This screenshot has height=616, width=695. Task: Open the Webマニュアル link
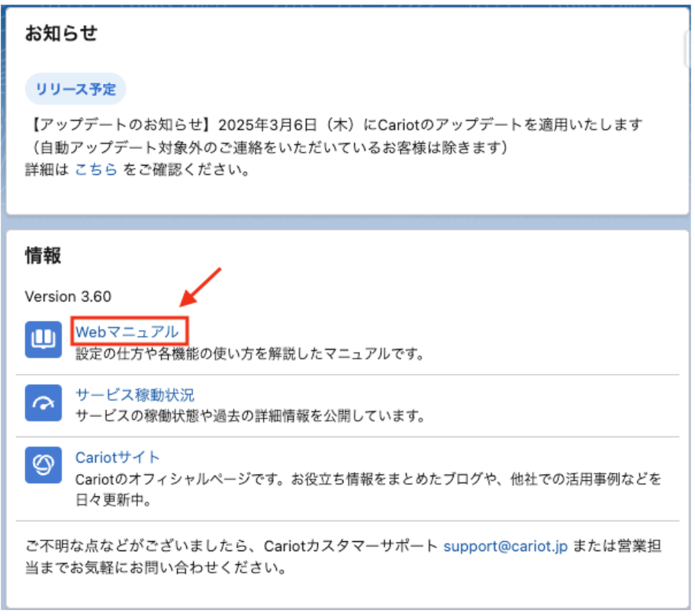coord(127,332)
